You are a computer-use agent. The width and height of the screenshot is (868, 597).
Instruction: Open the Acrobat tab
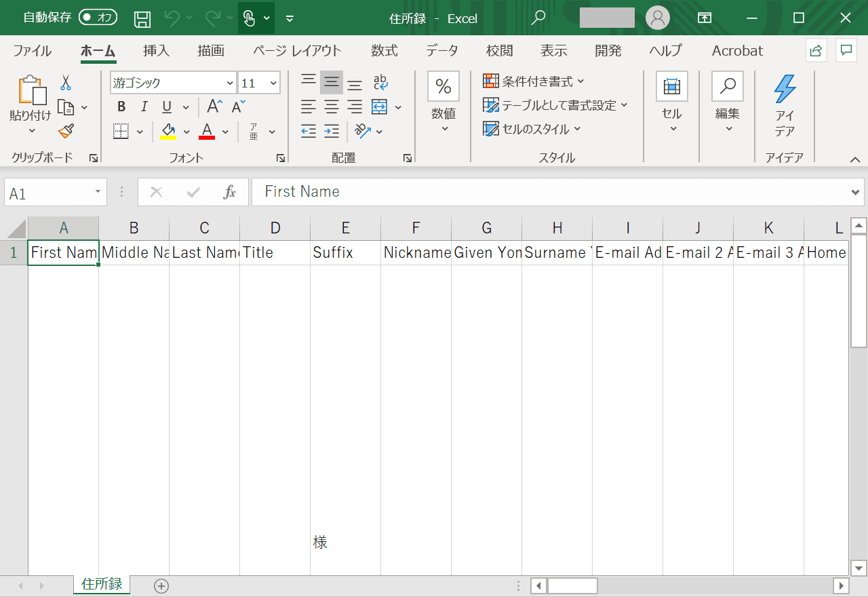pyautogui.click(x=737, y=50)
